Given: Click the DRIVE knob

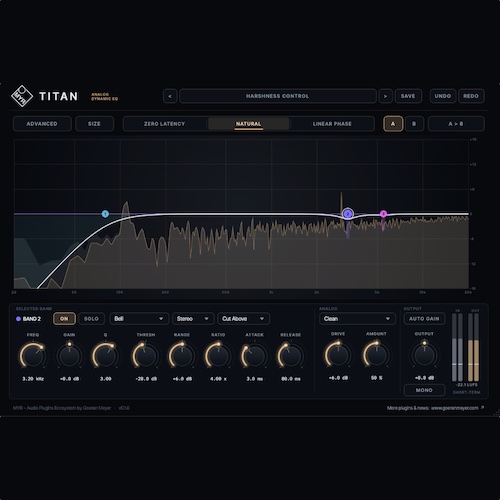Looking at the screenshot, I should pos(338,355).
